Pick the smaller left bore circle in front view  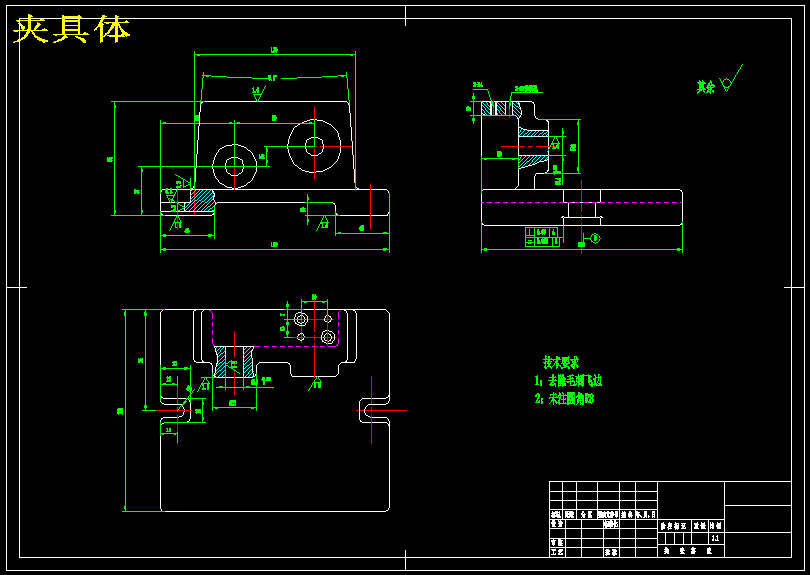235,166
